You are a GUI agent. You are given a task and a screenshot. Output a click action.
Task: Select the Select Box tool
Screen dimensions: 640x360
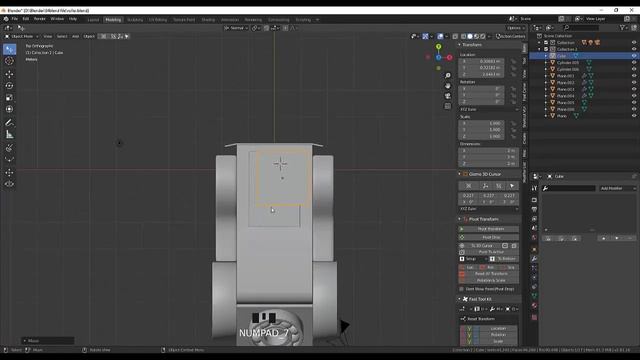9,49
